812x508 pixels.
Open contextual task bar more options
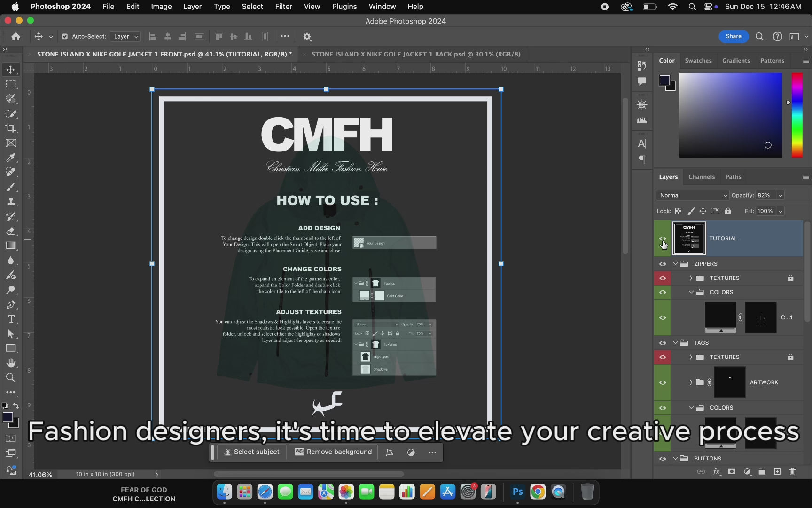(432, 452)
